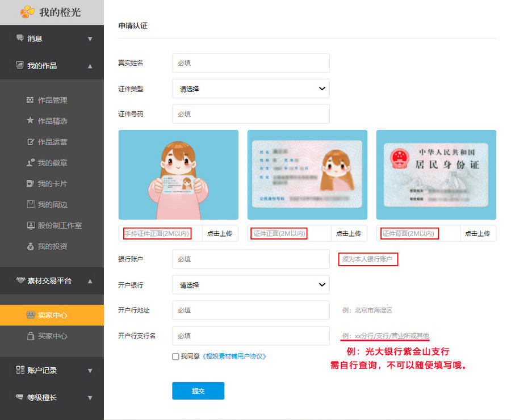Screen dimensions: 511x420
Task: Click the 买家中心 lock icon
Action: (30, 336)
